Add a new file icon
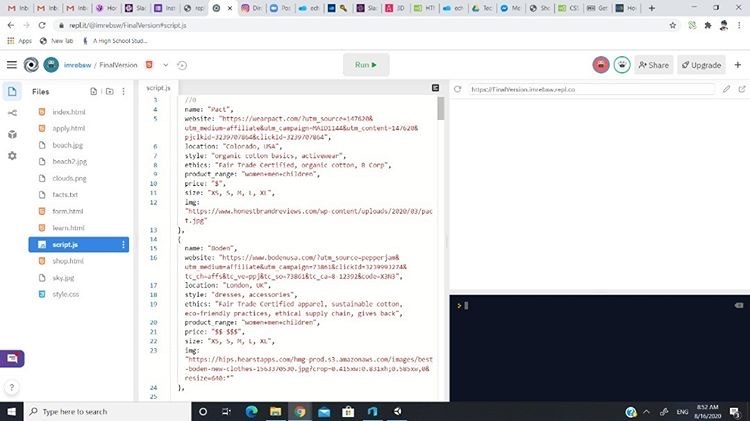 pyautogui.click(x=94, y=91)
